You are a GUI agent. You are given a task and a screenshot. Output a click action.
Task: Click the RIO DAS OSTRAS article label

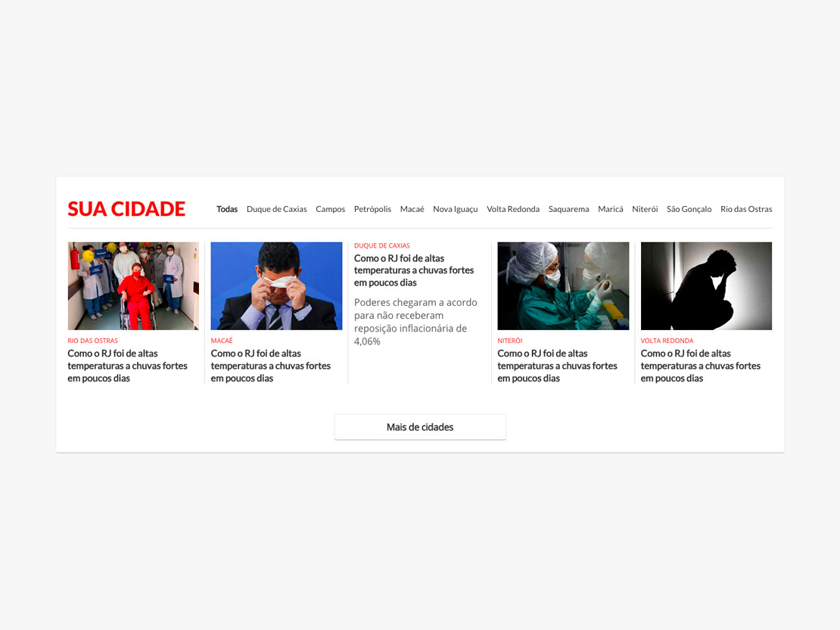click(x=92, y=341)
